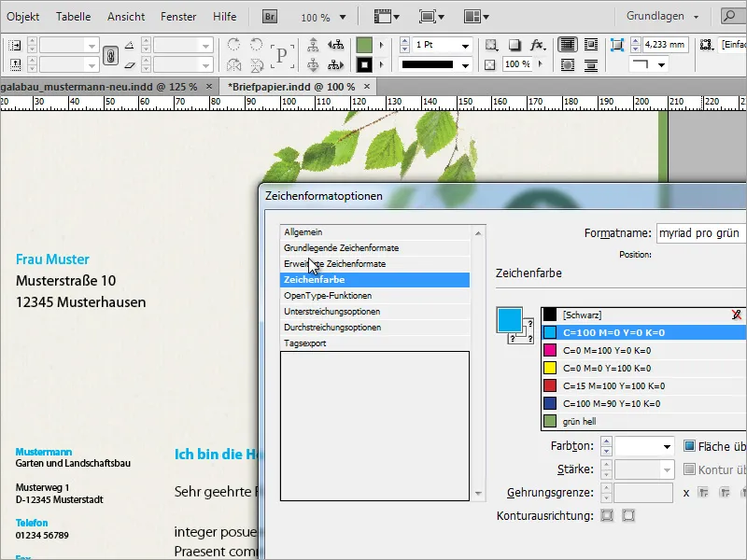Open the Farbton dropdown

pyautogui.click(x=667, y=447)
